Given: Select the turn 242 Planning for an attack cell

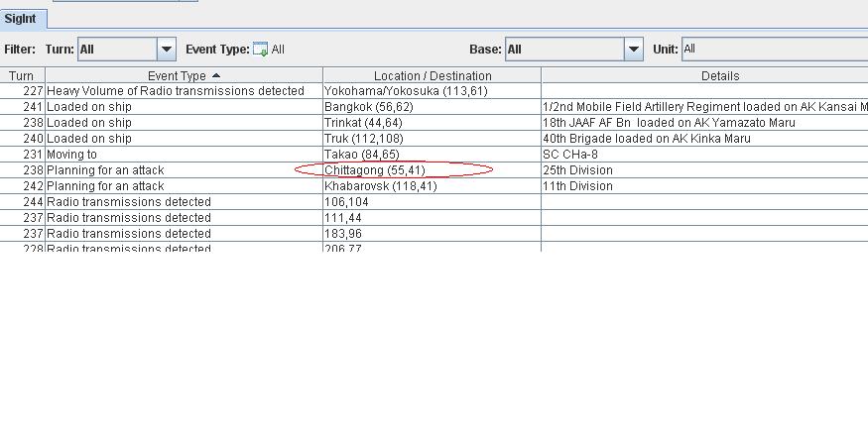Looking at the screenshot, I should (x=184, y=185).
